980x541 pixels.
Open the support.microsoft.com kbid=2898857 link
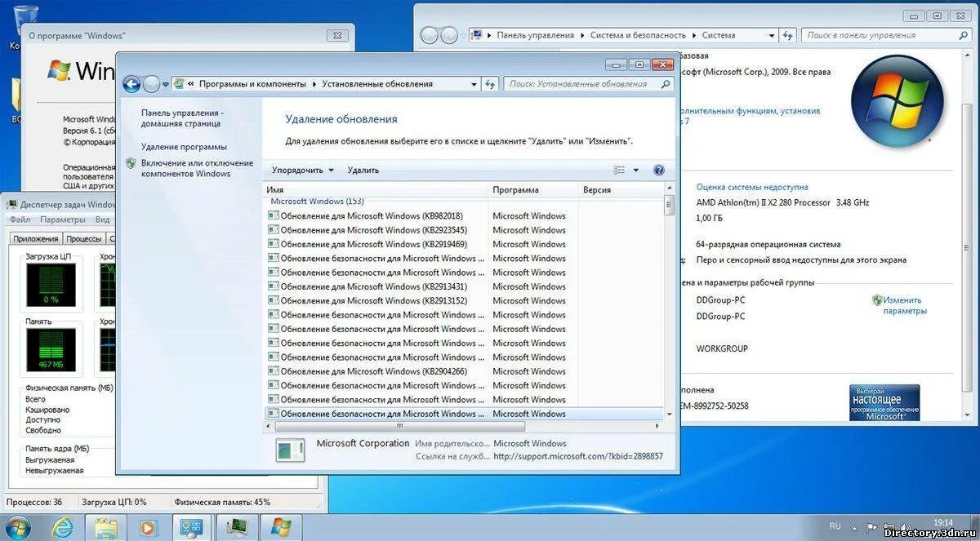coord(578,456)
